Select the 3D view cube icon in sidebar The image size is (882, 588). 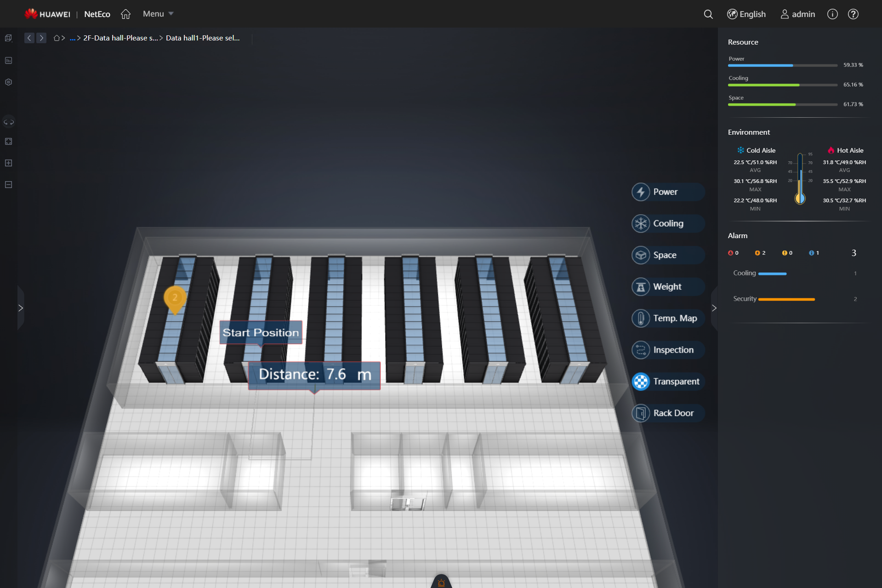(x=8, y=38)
